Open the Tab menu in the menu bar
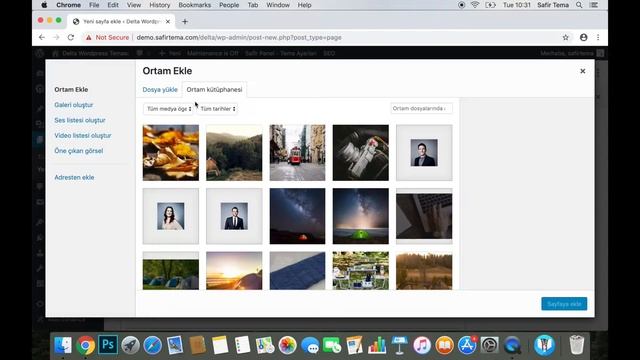This screenshot has height=360, width=640. point(253,5)
